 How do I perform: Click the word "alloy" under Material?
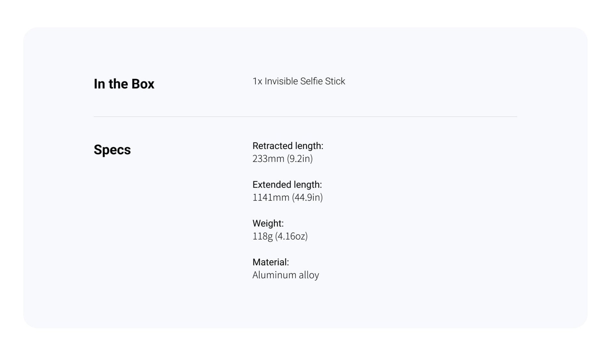coord(309,275)
